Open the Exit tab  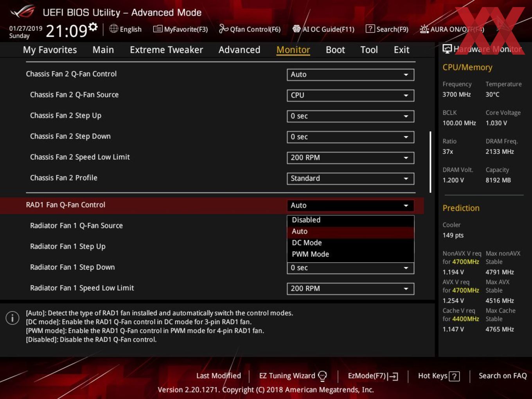point(401,50)
